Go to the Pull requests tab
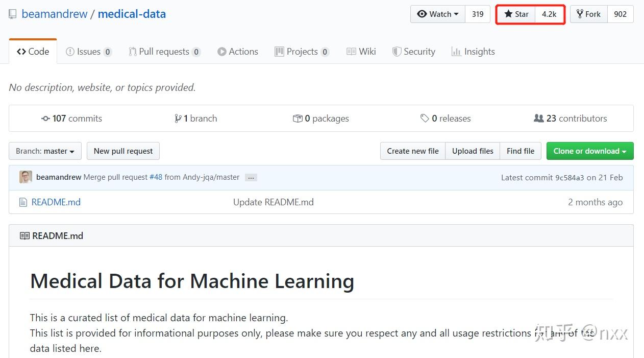 (x=164, y=52)
